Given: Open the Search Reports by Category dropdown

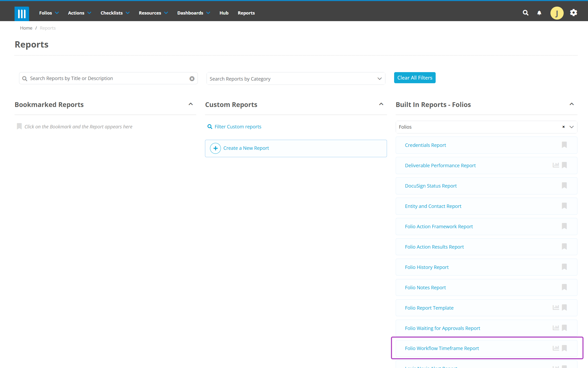Looking at the screenshot, I should point(296,79).
